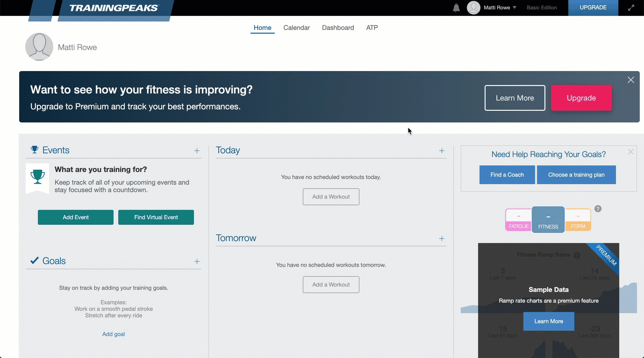This screenshot has width=644, height=358.
Task: Open the ATP tab
Action: point(372,28)
